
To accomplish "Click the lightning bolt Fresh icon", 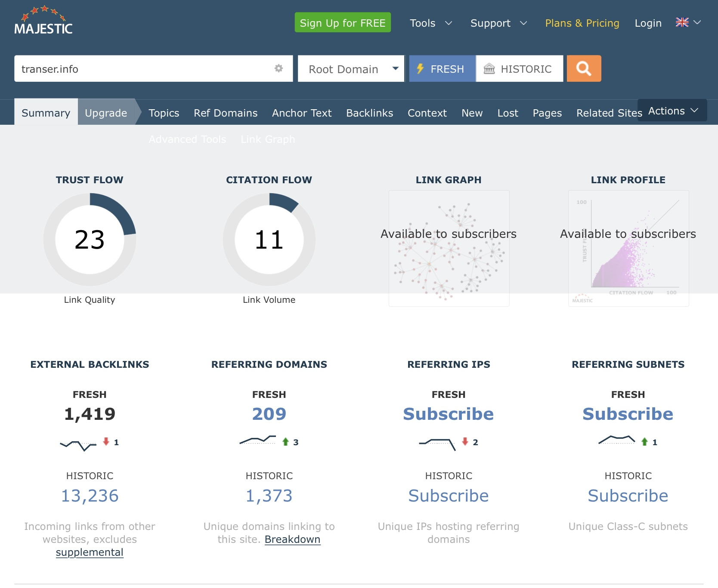I will click(420, 69).
